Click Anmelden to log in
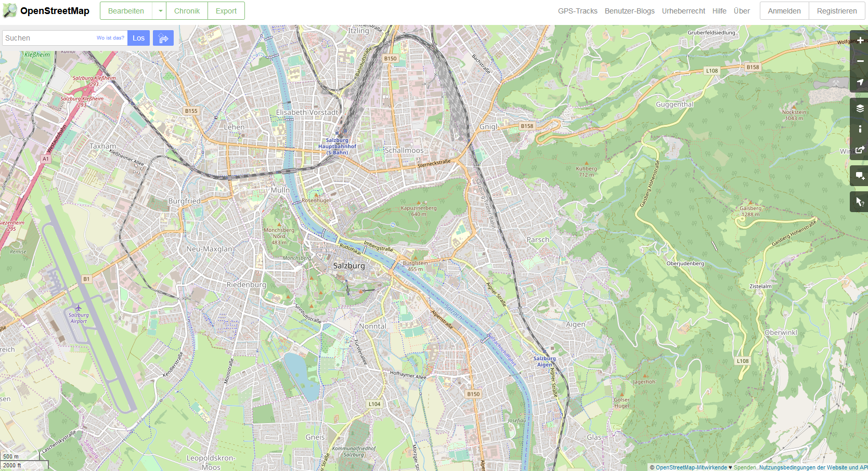Screen dimensions: 868x471 784,10
